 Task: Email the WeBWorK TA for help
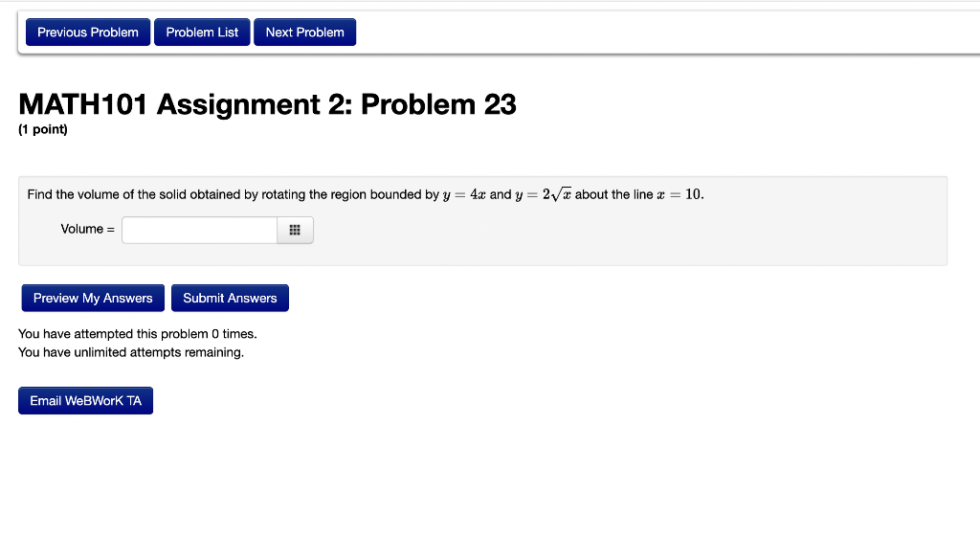click(85, 400)
